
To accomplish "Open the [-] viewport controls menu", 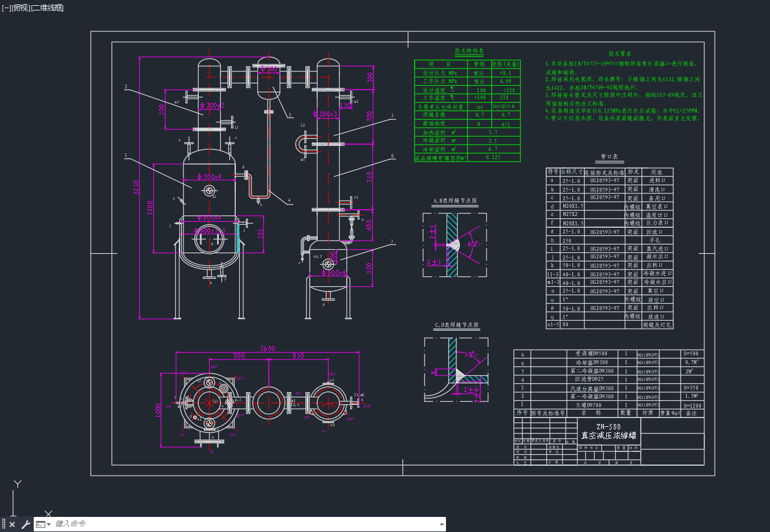I will 6,8.
